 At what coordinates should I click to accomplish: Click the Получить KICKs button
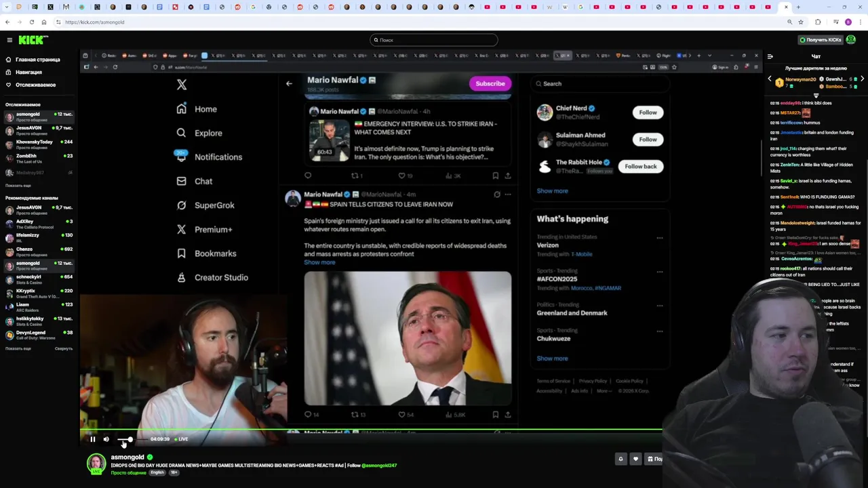(821, 40)
